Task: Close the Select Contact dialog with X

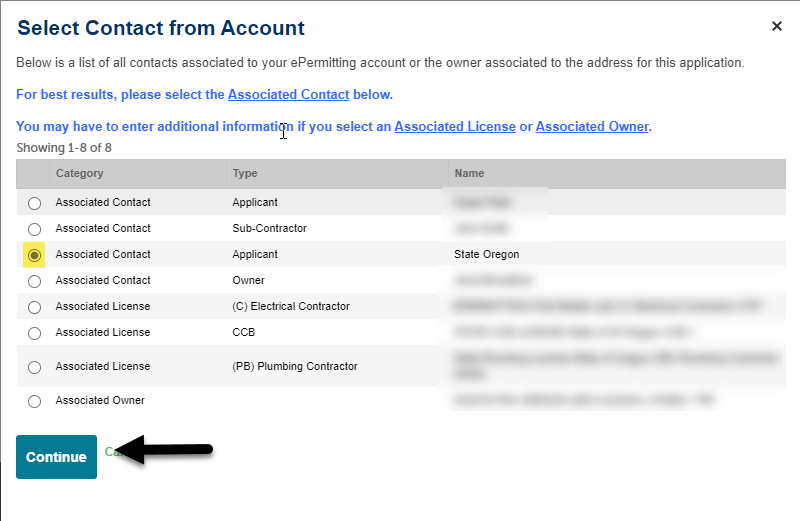Action: (x=777, y=26)
